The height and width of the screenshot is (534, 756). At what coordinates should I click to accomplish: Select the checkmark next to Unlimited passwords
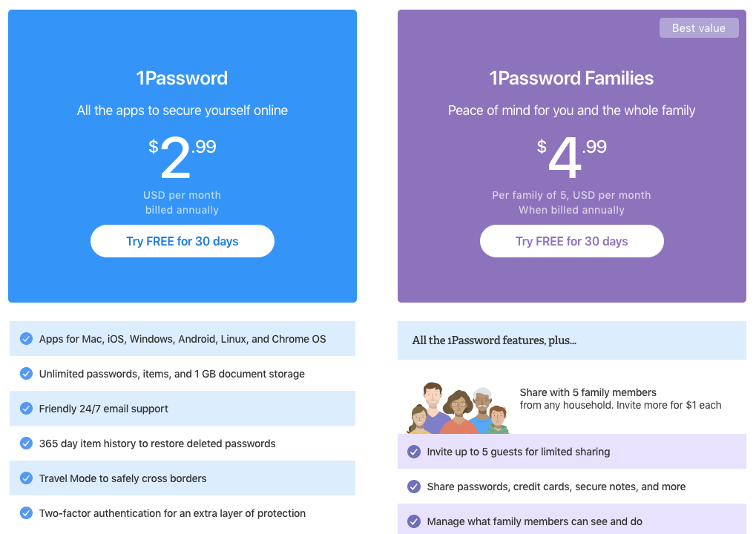pyautogui.click(x=26, y=374)
